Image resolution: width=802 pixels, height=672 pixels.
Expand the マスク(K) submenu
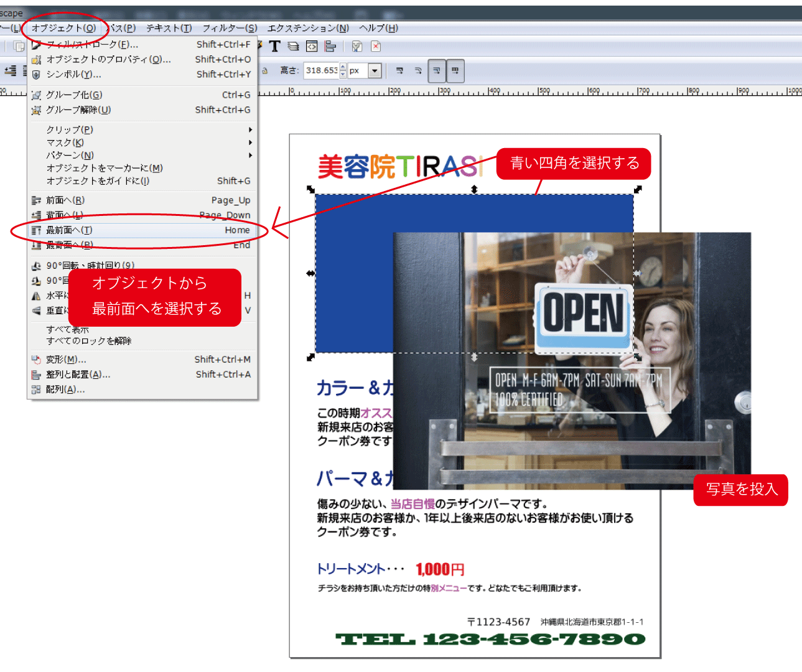point(142,142)
